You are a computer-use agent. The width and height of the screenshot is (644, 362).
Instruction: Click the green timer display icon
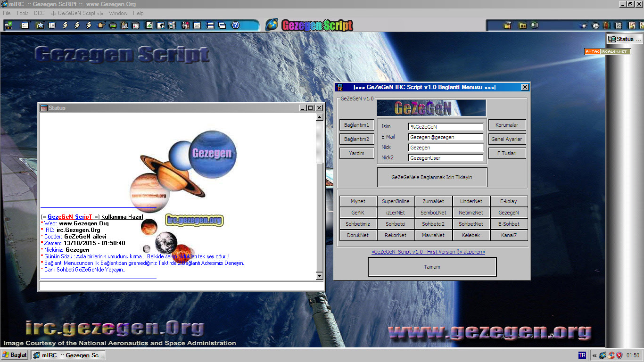(x=113, y=25)
